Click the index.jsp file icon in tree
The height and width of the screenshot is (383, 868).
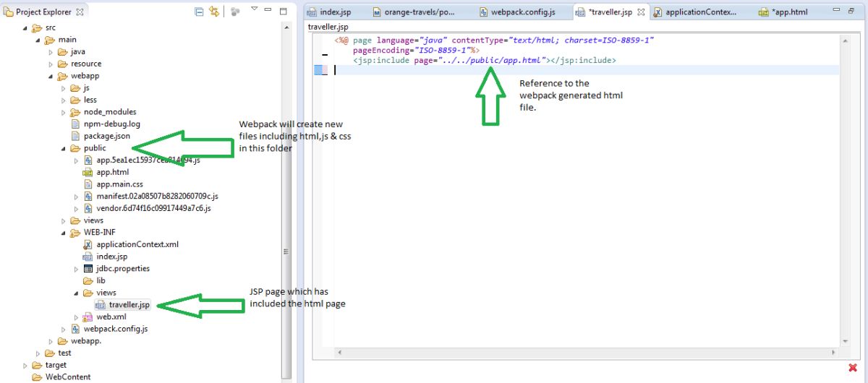tap(88, 257)
